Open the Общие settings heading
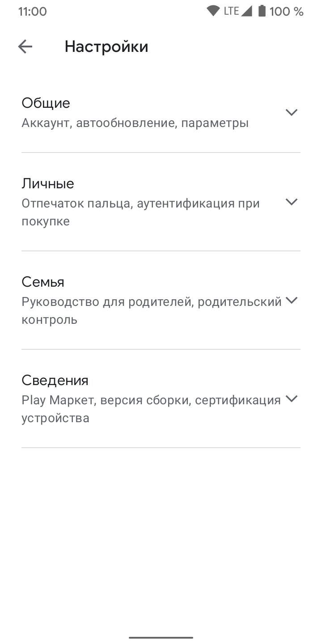322x644 pixels. pyautogui.click(x=46, y=103)
